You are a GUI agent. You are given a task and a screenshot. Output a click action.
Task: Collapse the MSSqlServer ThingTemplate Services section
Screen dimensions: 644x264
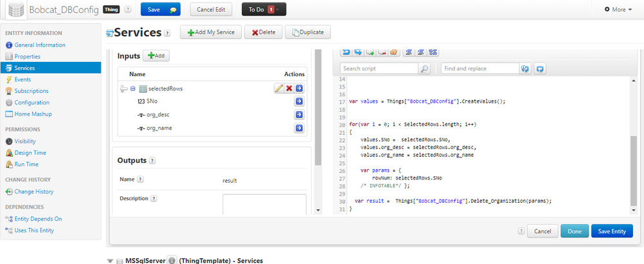coord(109,260)
